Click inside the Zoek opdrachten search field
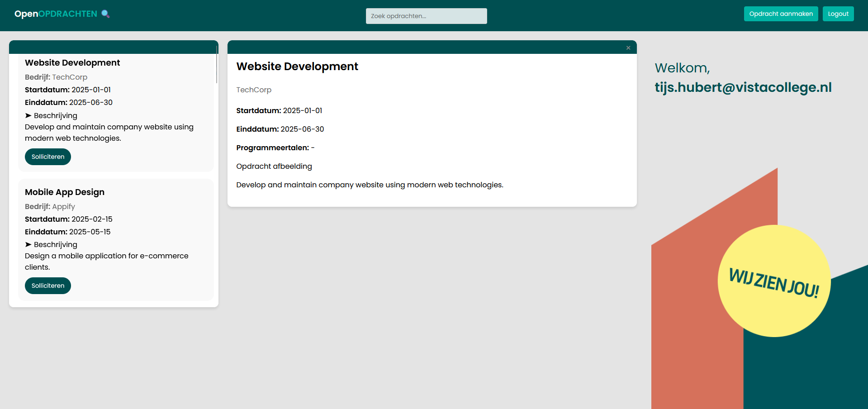The image size is (868, 409). [426, 16]
